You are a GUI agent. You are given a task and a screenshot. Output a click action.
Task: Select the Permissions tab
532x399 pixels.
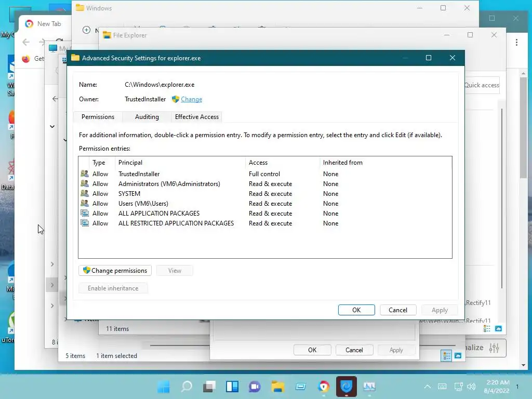click(x=98, y=117)
